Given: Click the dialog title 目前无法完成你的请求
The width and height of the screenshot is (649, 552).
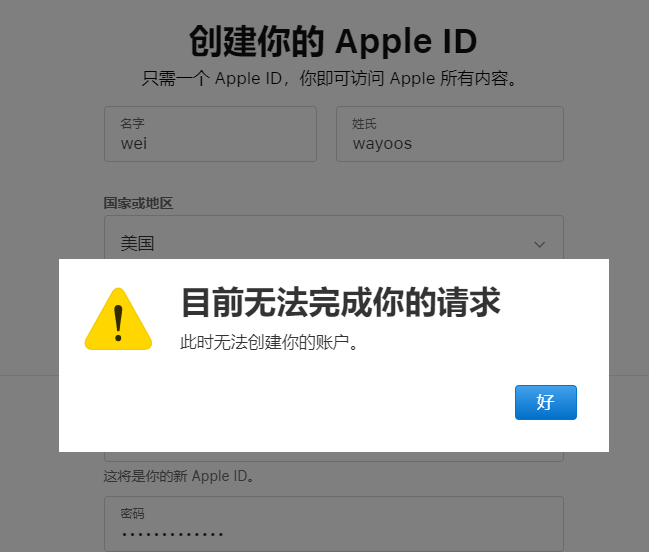Looking at the screenshot, I should tap(341, 302).
